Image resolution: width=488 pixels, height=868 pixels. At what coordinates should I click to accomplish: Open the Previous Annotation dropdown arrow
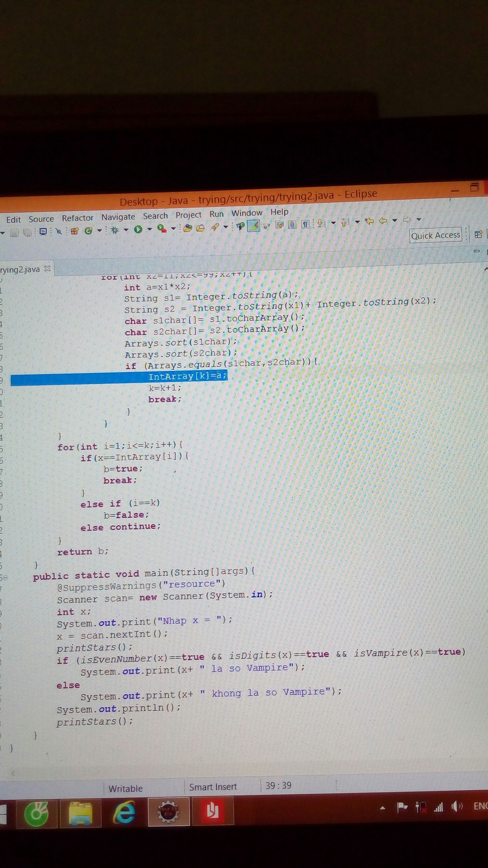click(x=357, y=222)
